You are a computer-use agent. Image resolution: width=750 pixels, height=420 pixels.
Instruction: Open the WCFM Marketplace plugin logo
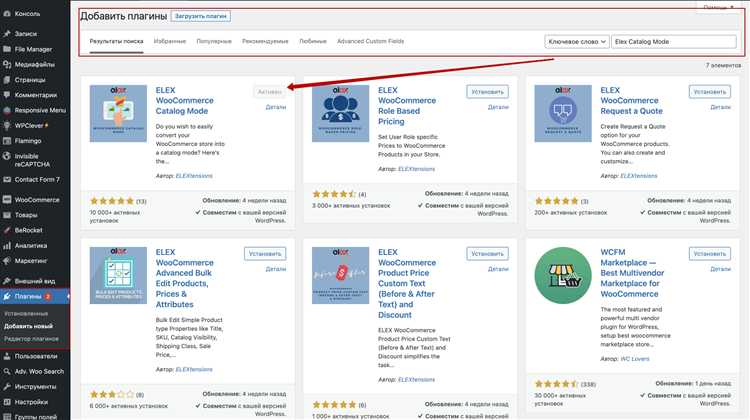[563, 276]
